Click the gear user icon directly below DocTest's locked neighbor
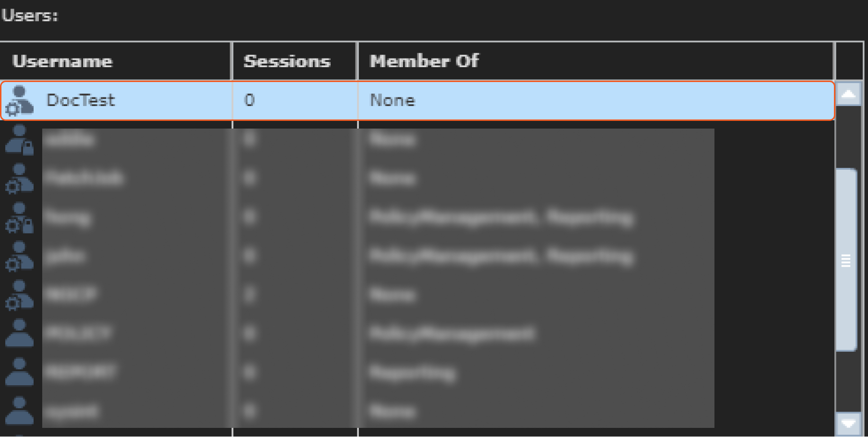 [20, 179]
